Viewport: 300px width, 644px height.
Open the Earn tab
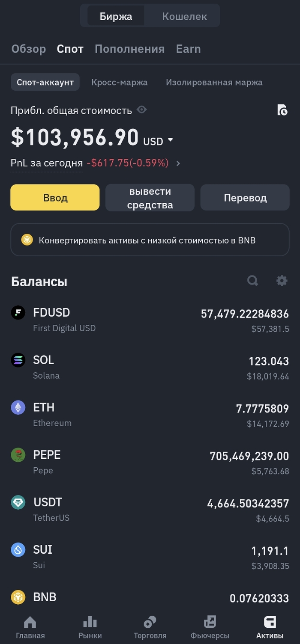pyautogui.click(x=188, y=49)
